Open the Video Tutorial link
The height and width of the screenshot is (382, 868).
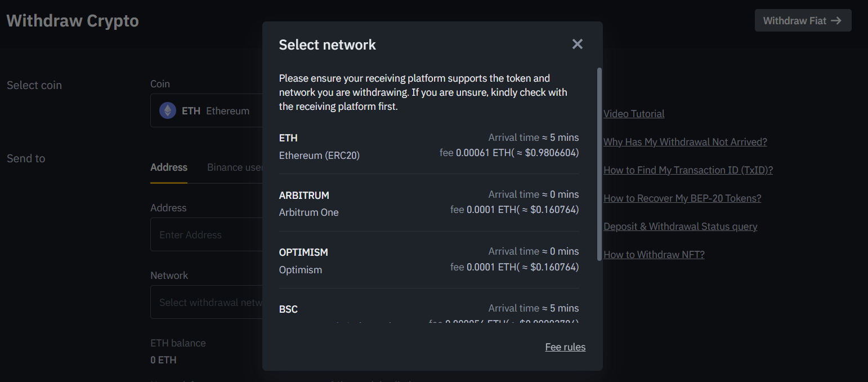click(634, 113)
